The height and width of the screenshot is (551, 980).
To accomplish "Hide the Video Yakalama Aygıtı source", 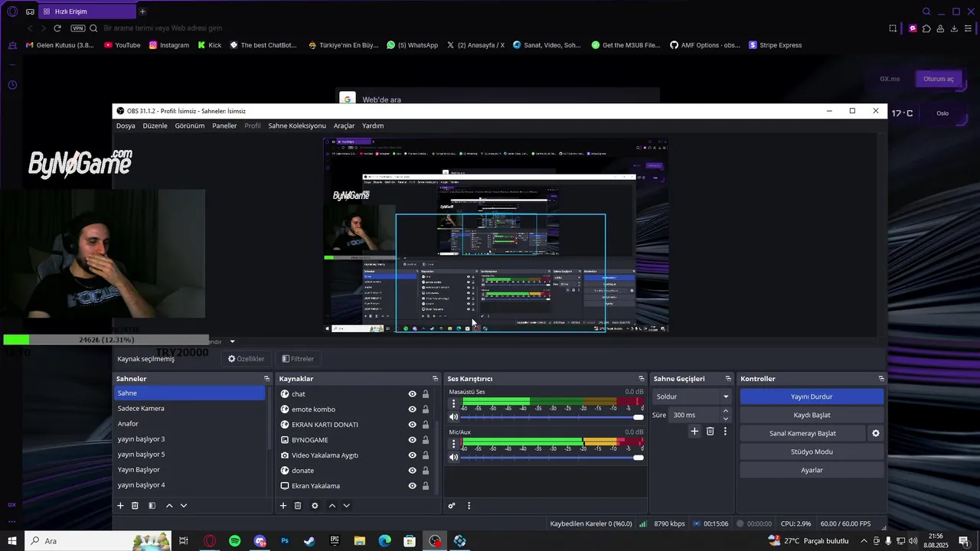I will (x=412, y=455).
